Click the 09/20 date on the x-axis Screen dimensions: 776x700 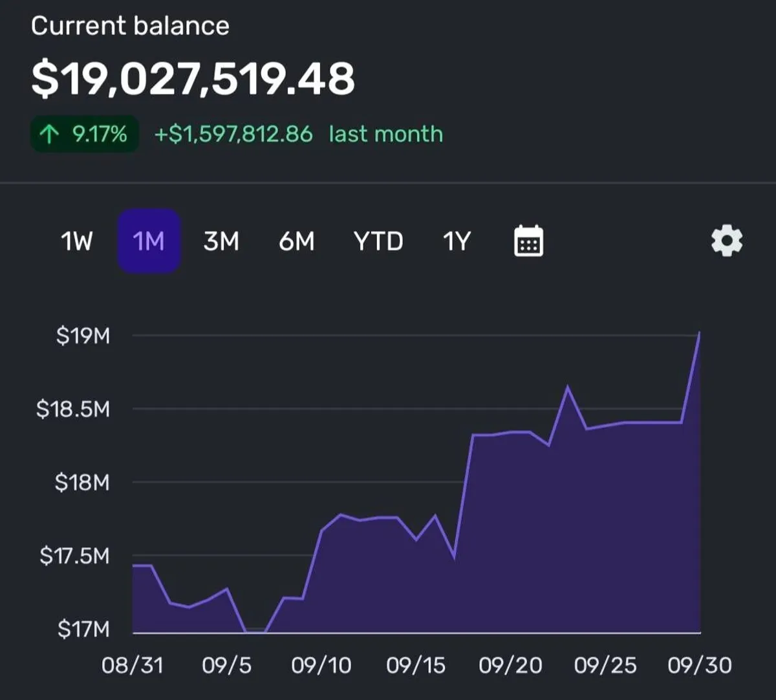coord(510,665)
